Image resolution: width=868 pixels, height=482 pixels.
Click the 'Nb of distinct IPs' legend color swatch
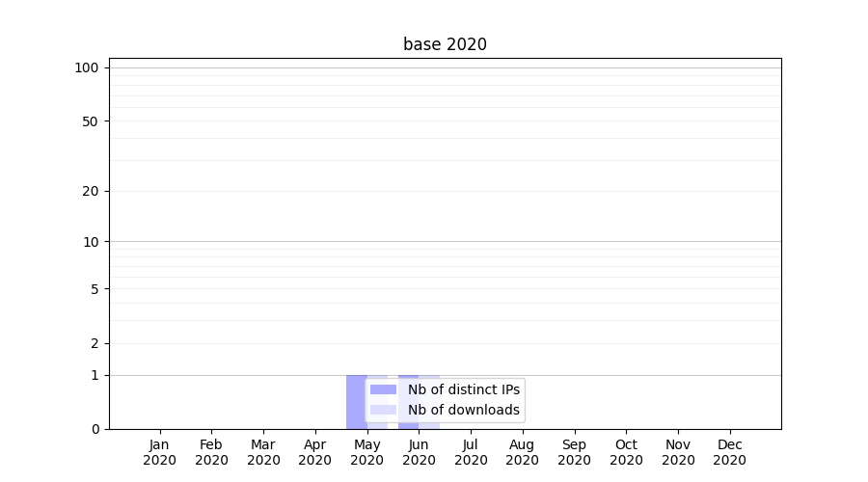pyautogui.click(x=383, y=389)
